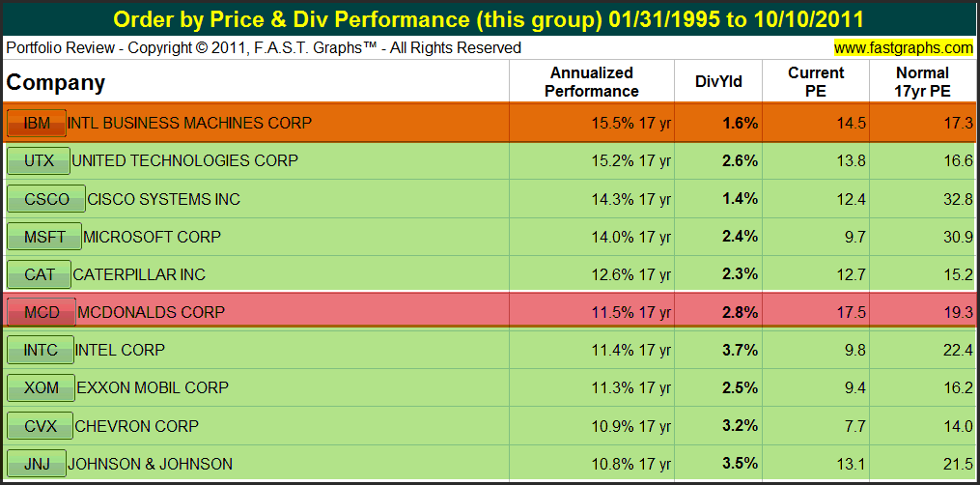This screenshot has width=980, height=485.
Task: Click MSFT's current PE of 9.7
Action: click(x=855, y=237)
